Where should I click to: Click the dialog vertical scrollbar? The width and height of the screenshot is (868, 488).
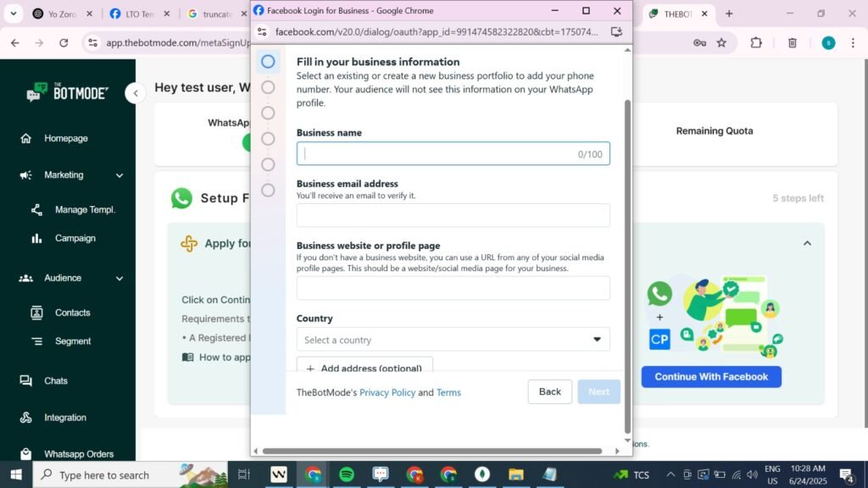[627, 267]
